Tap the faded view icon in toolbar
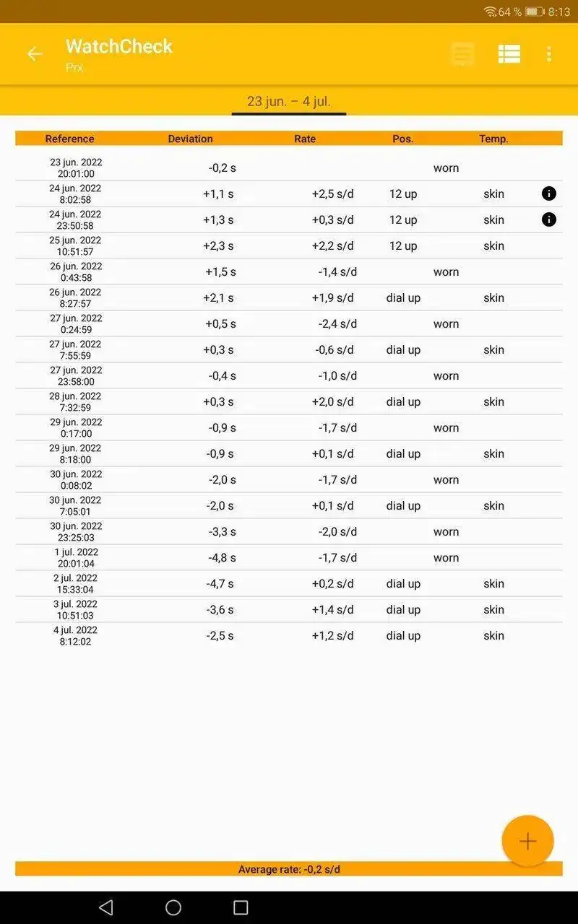 pos(463,54)
